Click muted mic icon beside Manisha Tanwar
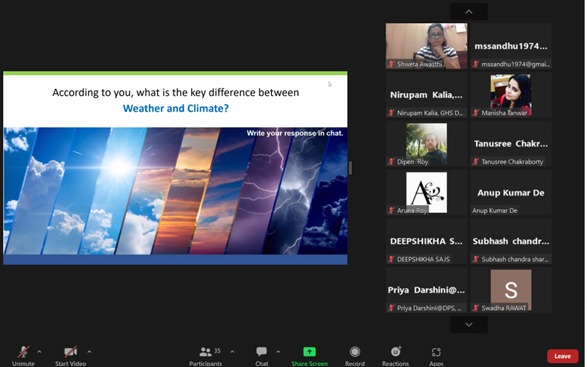587x367 pixels. (x=476, y=113)
